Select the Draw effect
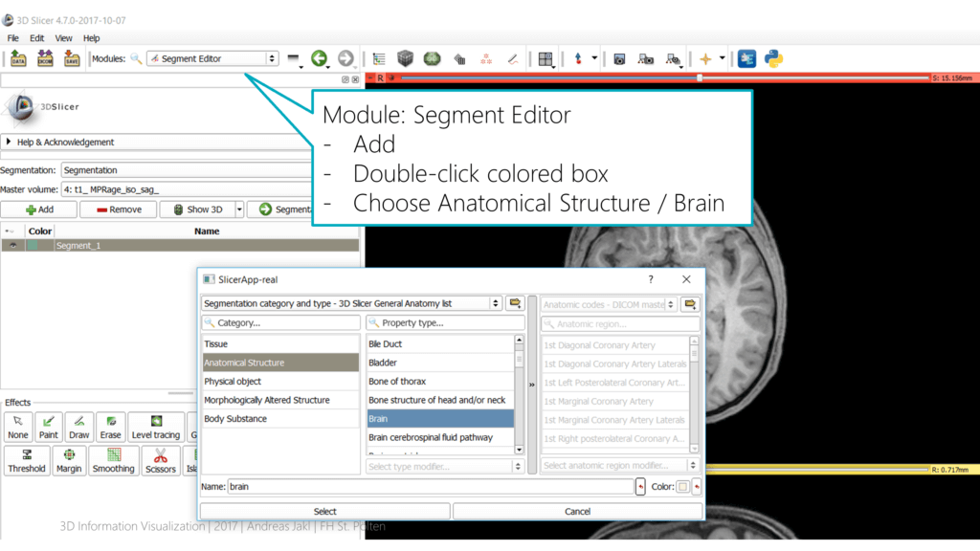The width and height of the screenshot is (980, 551). (x=78, y=428)
